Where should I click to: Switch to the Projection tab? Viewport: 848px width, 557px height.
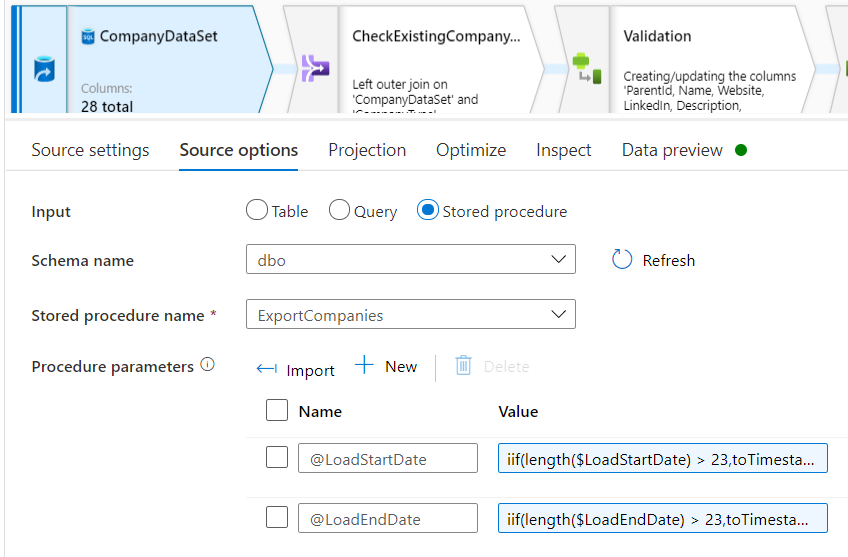[367, 150]
